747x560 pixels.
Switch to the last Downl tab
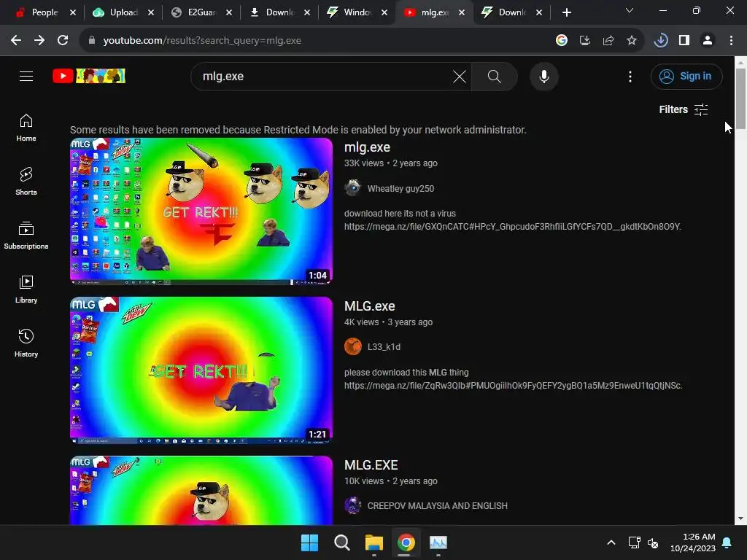(512, 12)
